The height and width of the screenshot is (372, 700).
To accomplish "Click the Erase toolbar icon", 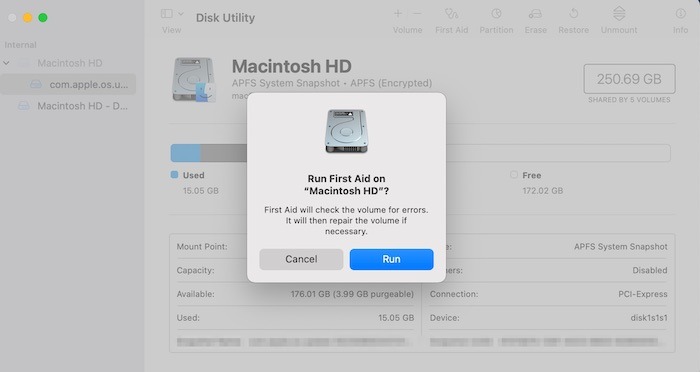I will [x=535, y=14].
